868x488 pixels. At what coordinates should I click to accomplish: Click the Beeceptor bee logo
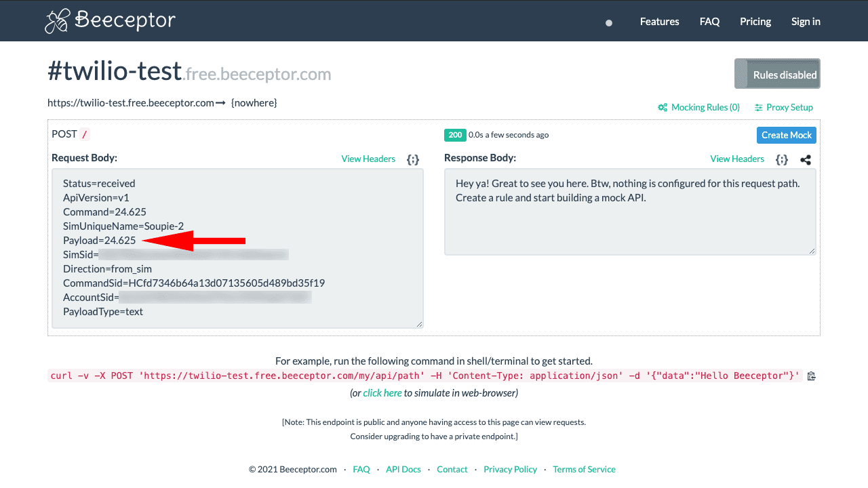point(58,21)
